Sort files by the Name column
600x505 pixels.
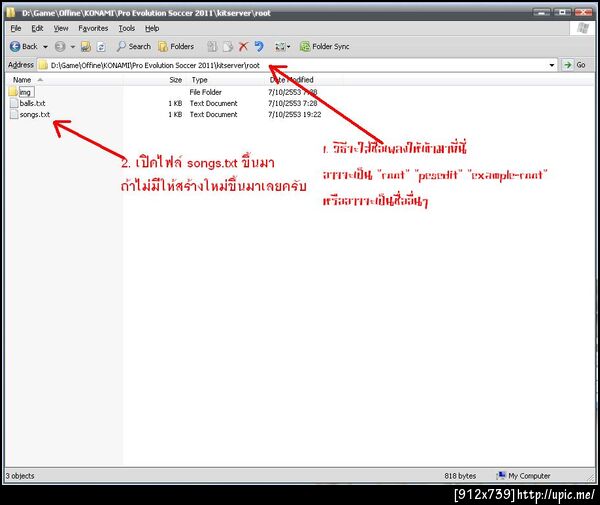pos(22,80)
